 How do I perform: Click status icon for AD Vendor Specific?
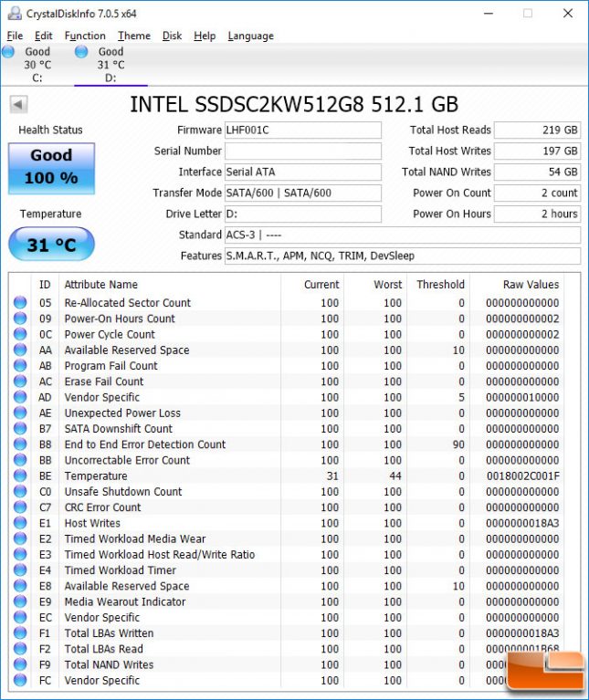(20, 397)
